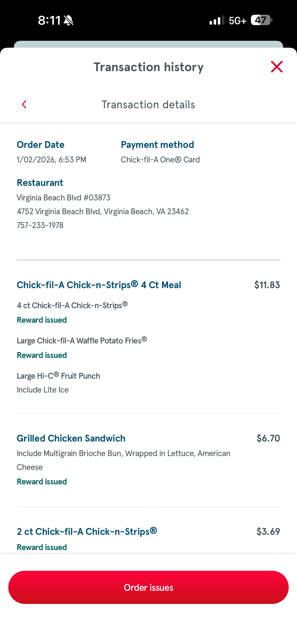Tap the cellular signal bars icon

click(216, 20)
